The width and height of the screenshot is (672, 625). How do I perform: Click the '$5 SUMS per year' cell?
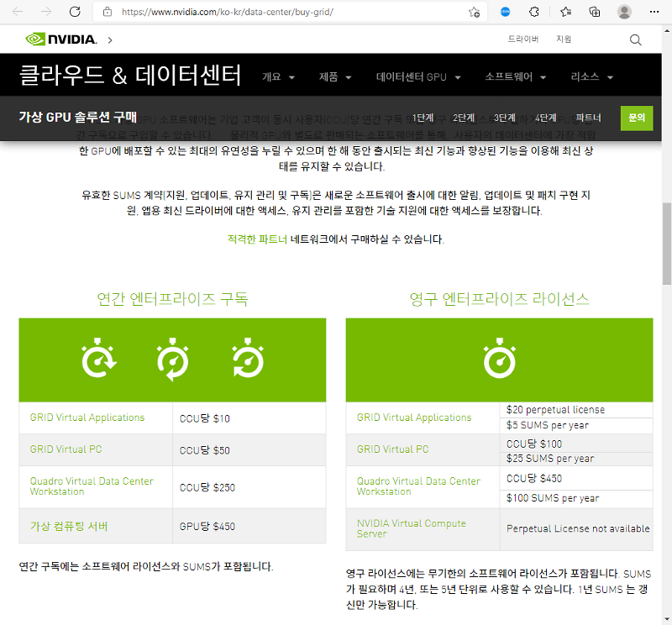[x=576, y=425]
